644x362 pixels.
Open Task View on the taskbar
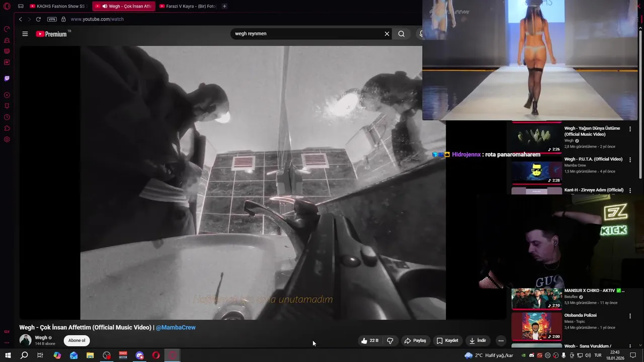[x=40, y=355]
